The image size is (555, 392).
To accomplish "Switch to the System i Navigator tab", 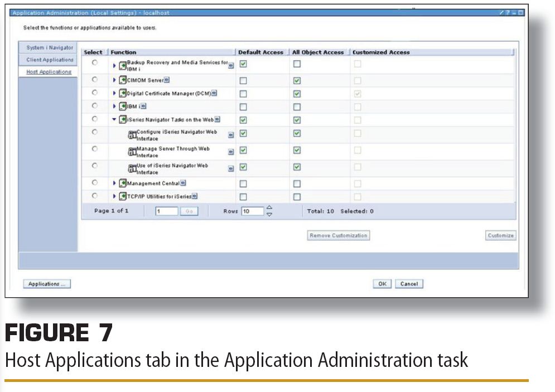I will pyautogui.click(x=50, y=48).
